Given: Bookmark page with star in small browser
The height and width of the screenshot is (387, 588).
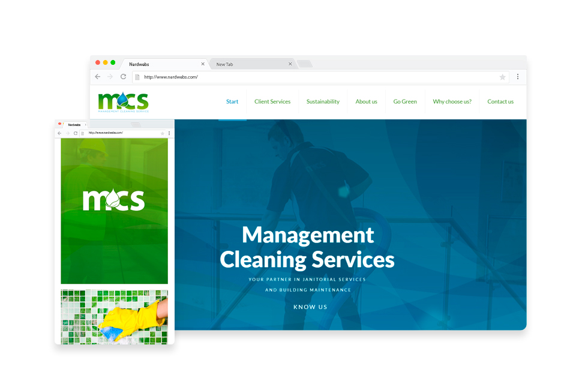Looking at the screenshot, I should tap(163, 133).
